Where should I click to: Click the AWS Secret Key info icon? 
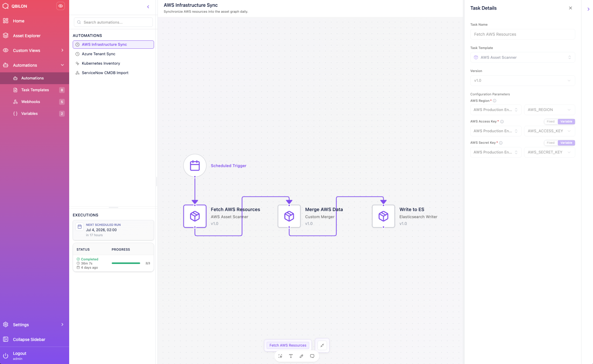(501, 143)
